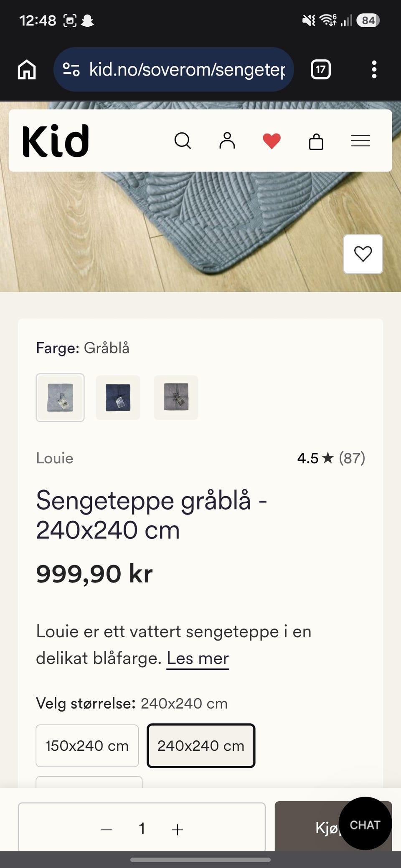Choose size 150x240 cm
The height and width of the screenshot is (868, 401).
(87, 746)
